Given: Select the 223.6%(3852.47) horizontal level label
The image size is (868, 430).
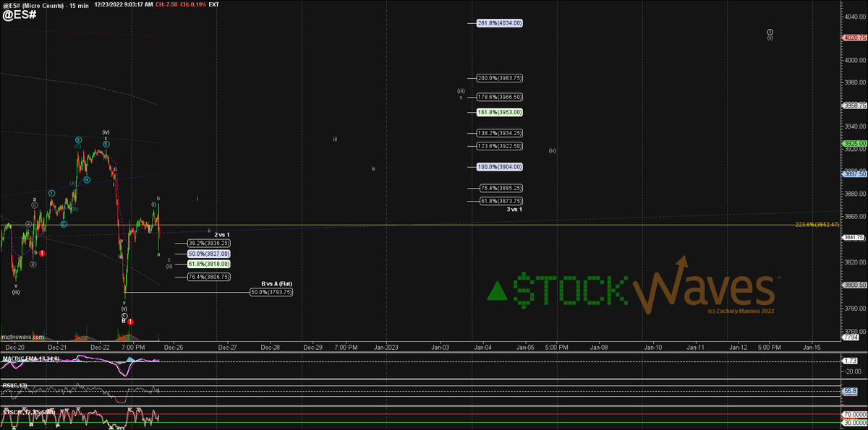Looking at the screenshot, I should (817, 225).
